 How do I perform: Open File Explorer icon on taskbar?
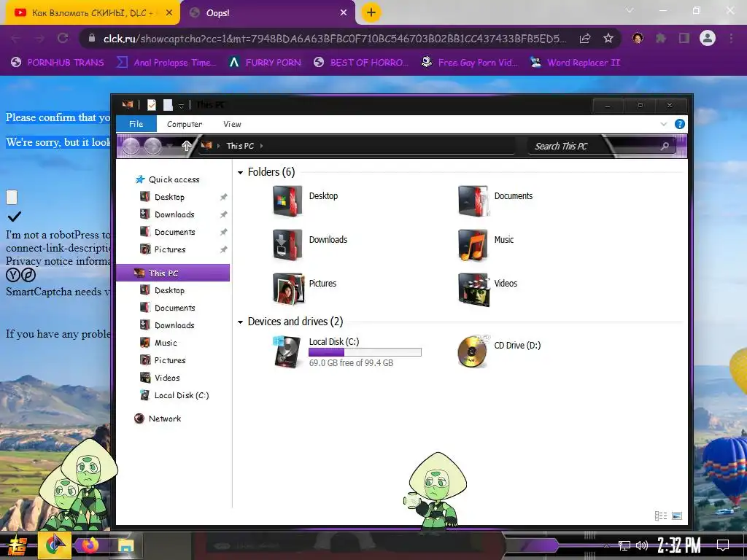(126, 545)
